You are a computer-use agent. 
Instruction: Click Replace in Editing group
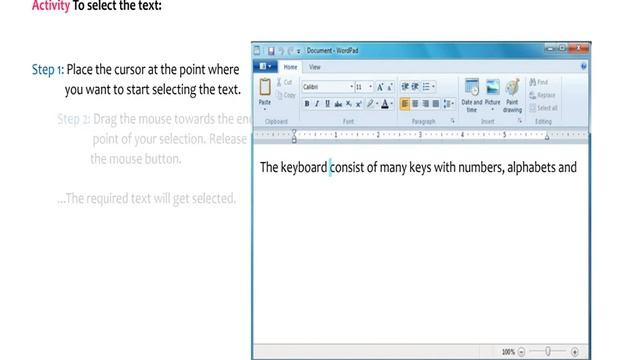542,95
